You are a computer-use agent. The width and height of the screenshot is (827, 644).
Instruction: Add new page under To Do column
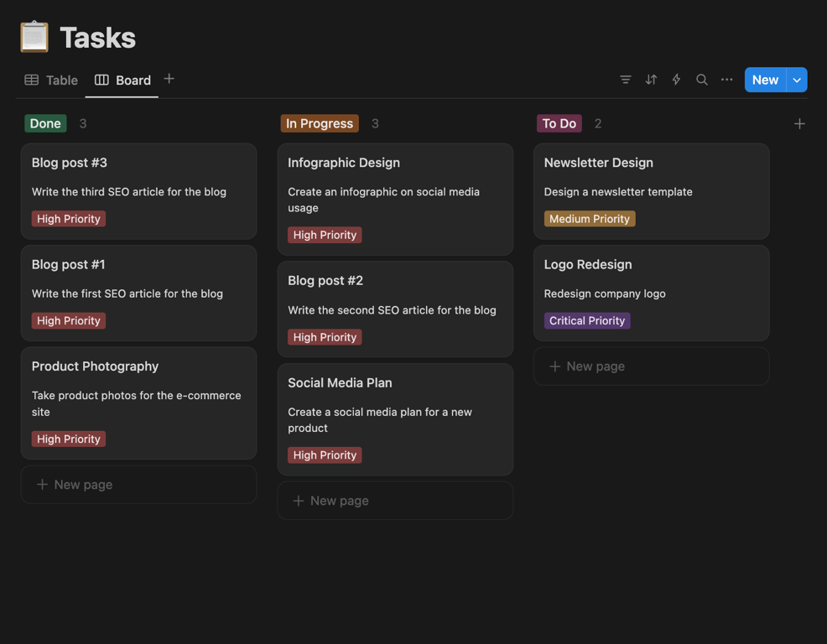click(x=651, y=366)
